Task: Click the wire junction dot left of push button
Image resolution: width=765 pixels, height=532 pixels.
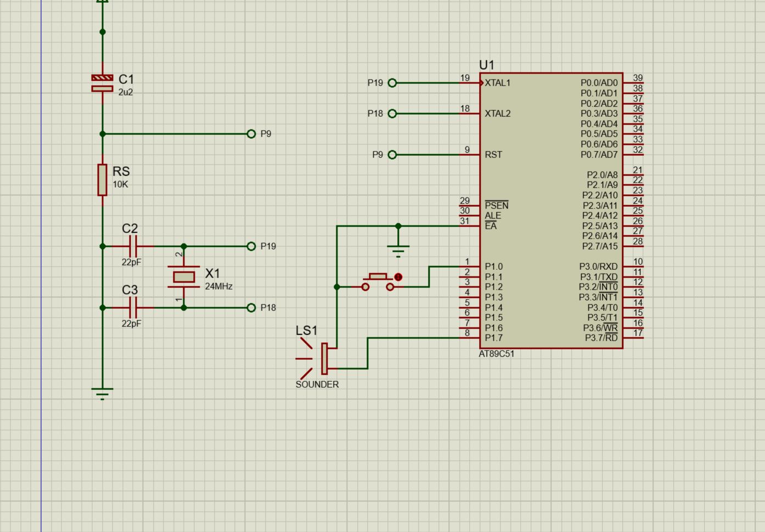Action: (337, 287)
